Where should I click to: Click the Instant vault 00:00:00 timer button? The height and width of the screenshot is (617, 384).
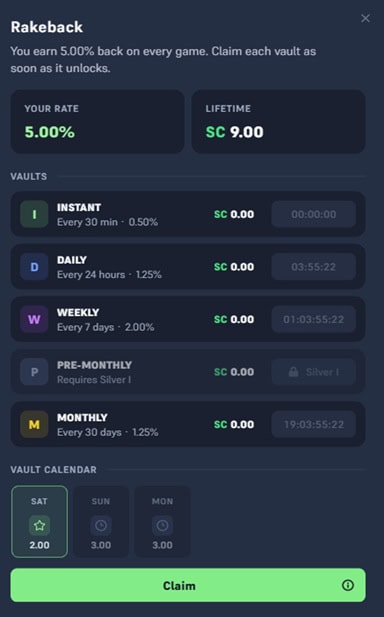pyautogui.click(x=314, y=214)
